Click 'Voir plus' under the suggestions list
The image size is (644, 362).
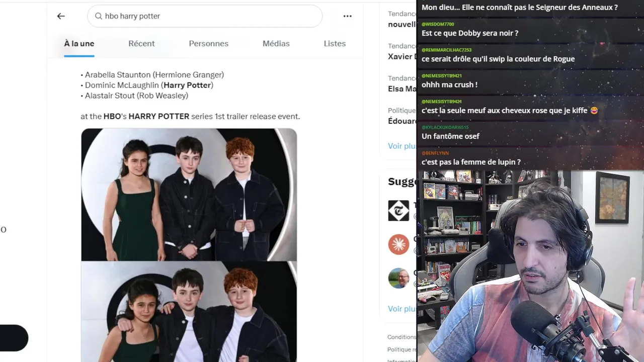pos(402,309)
